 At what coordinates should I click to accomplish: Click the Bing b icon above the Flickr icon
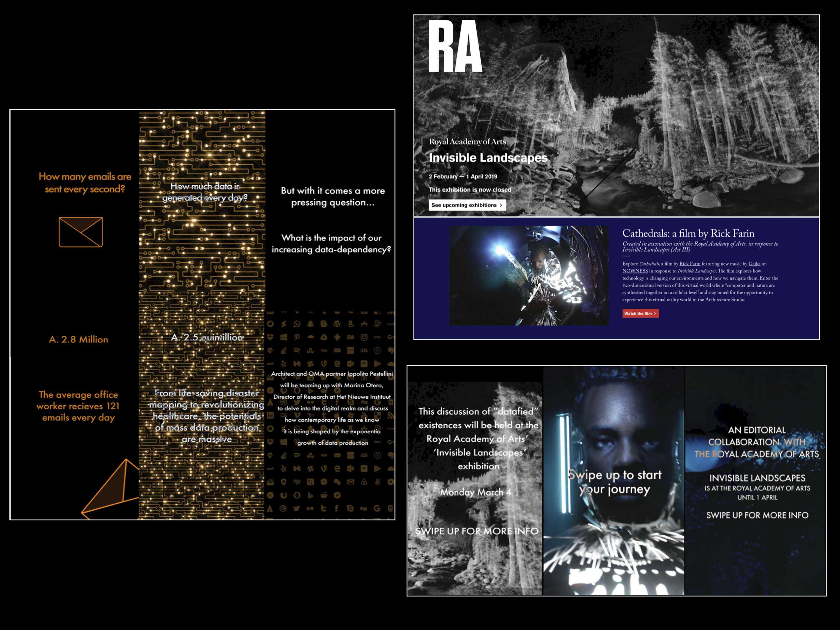310,495
